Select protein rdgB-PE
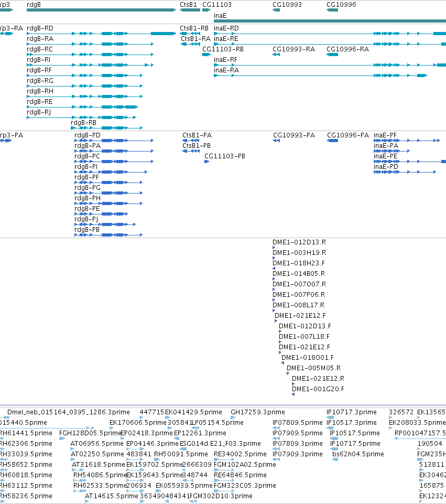This screenshot has width=446, height=504. pos(101,214)
